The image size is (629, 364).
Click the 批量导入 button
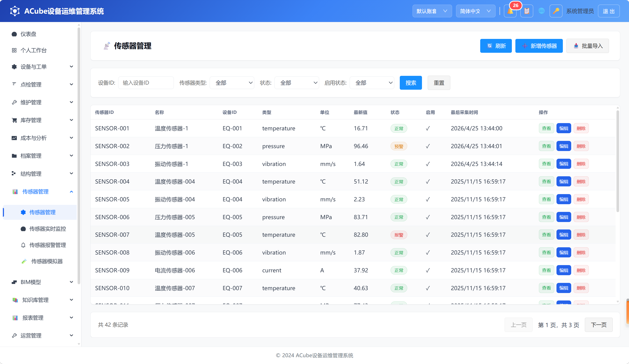(x=587, y=46)
